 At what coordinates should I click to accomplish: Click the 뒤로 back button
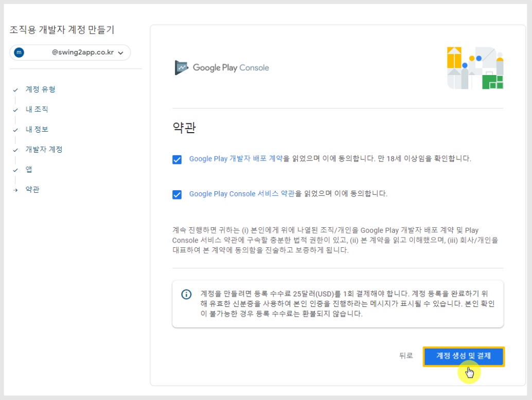(x=406, y=356)
